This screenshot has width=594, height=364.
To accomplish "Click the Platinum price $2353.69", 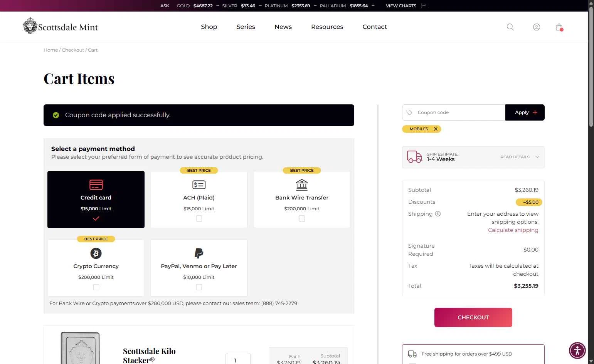I will coord(301,6).
